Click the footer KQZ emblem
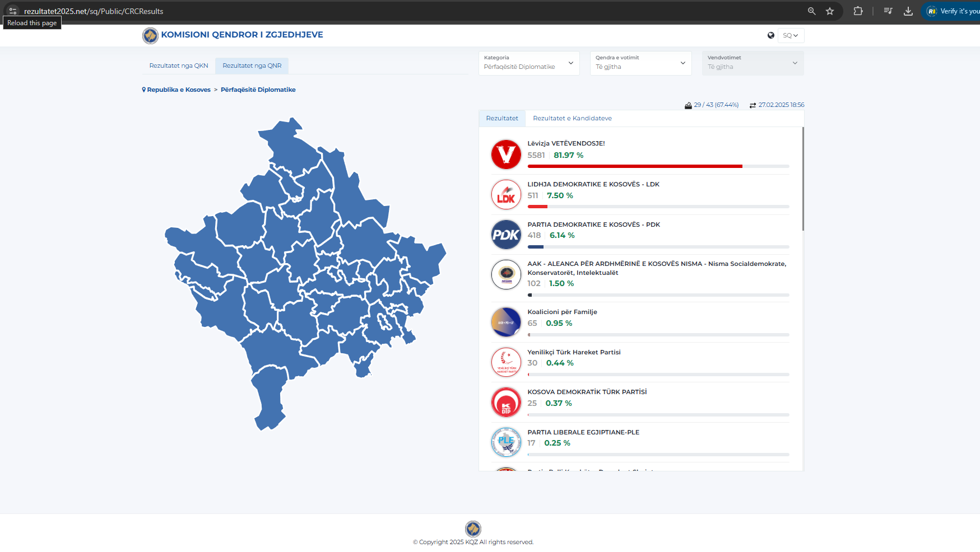 (x=473, y=528)
